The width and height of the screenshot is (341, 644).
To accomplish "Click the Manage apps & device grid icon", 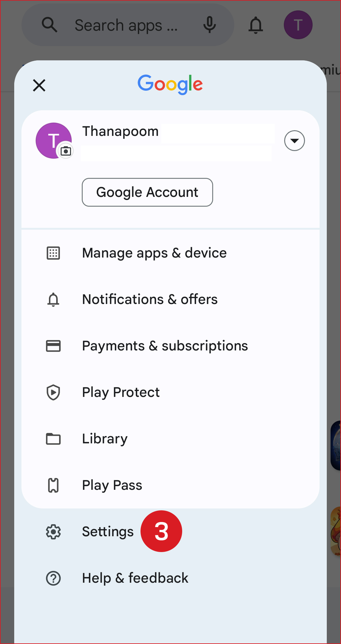I will (53, 253).
